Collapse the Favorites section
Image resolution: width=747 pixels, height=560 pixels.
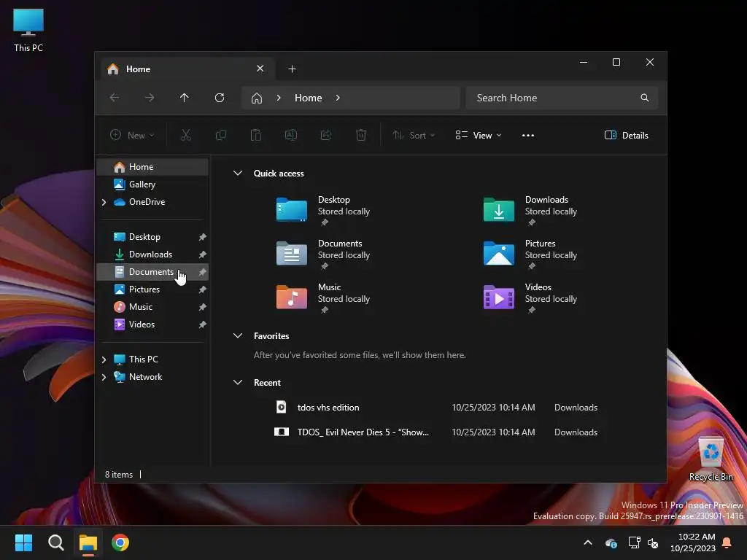coord(238,335)
